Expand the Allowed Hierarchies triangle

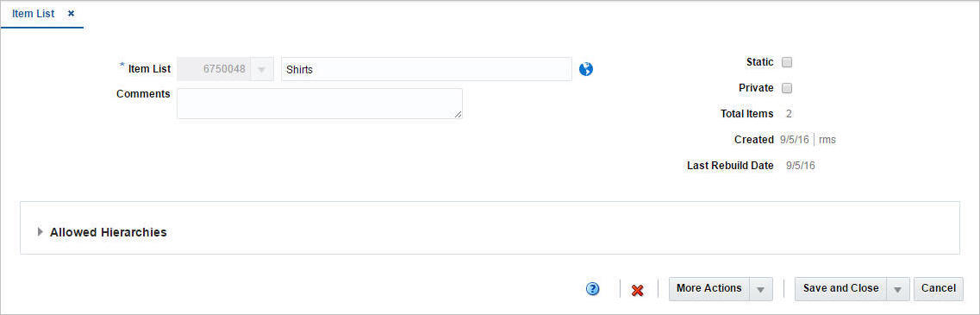41,231
